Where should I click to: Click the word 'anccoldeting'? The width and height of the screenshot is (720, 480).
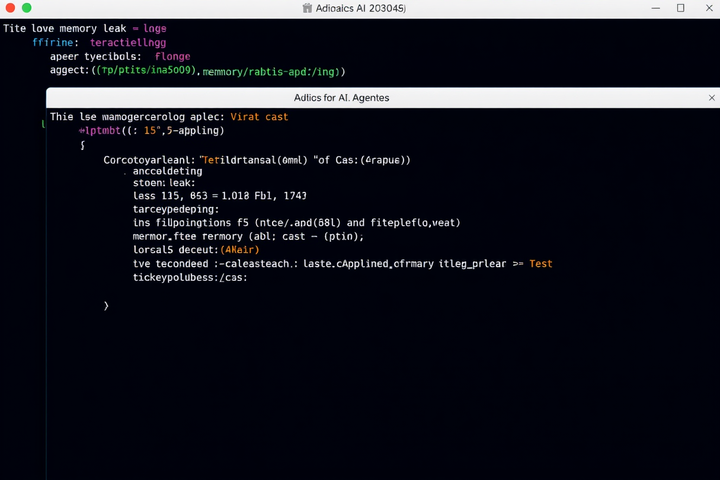coord(167,171)
